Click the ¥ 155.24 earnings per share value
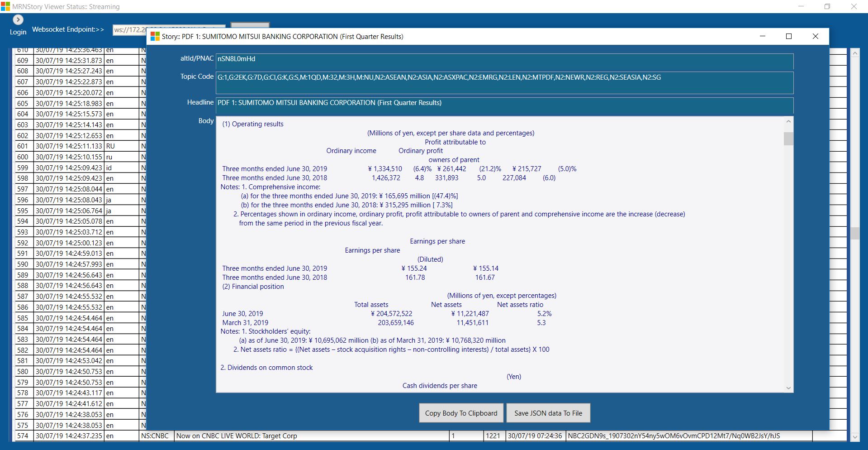This screenshot has height=450, width=868. click(414, 268)
